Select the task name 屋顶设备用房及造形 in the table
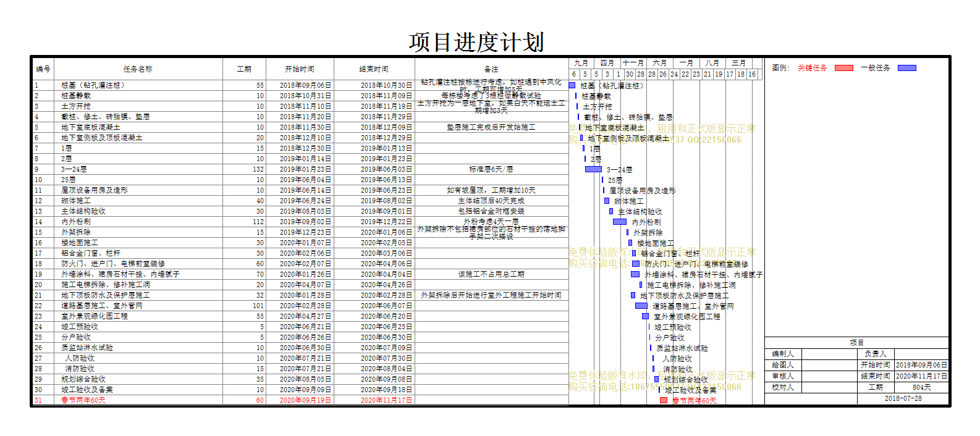 tap(95, 190)
